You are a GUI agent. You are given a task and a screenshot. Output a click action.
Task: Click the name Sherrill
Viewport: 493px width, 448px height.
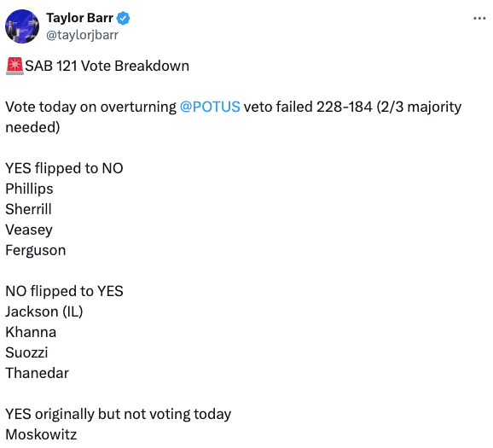[28, 209]
